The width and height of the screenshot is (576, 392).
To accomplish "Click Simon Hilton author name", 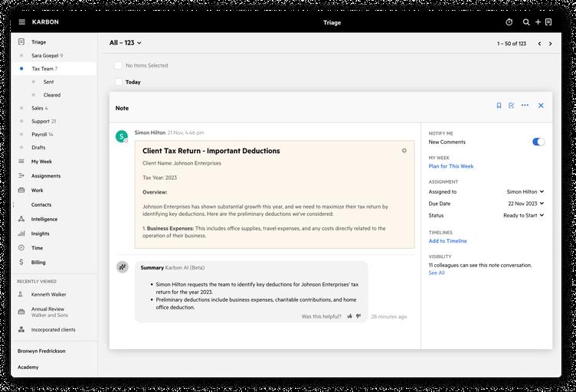I will click(150, 132).
